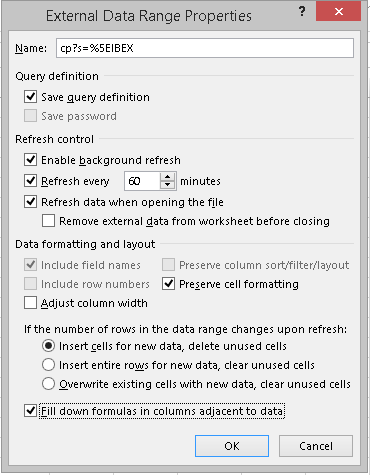Click the Name text field
This screenshot has height=475, width=370.
(205, 48)
